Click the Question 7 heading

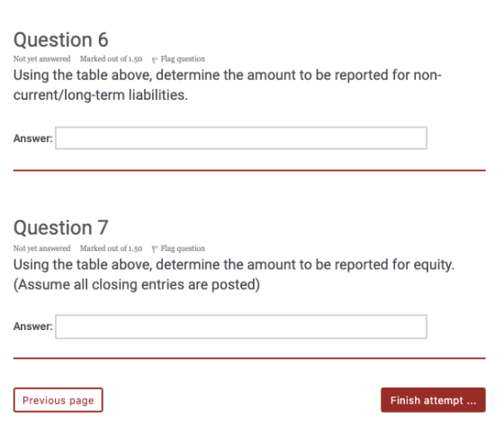[x=61, y=228]
